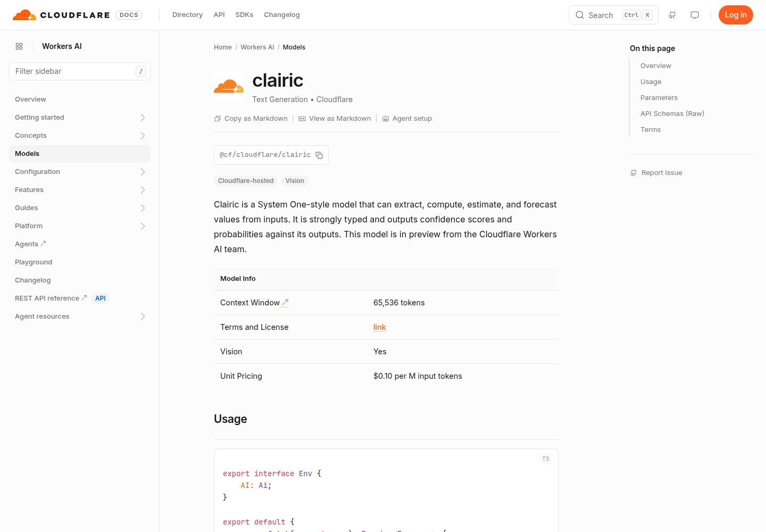The width and height of the screenshot is (766, 532).
Task: Open the GitHub icon in top bar
Action: [672, 15]
